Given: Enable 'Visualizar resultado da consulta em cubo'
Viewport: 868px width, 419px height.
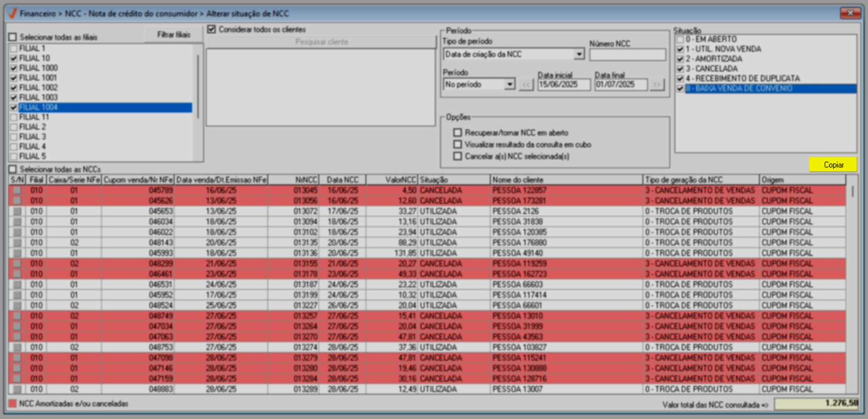Looking at the screenshot, I should [x=458, y=144].
